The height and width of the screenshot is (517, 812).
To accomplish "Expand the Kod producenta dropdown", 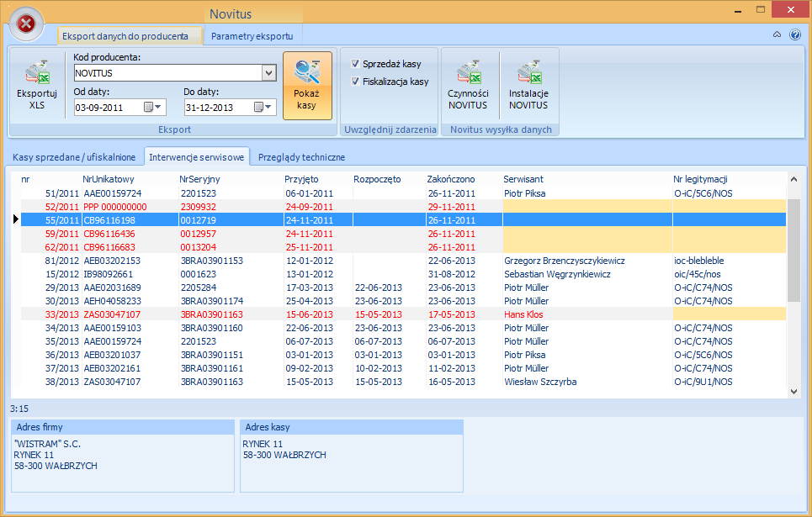I will (268, 73).
